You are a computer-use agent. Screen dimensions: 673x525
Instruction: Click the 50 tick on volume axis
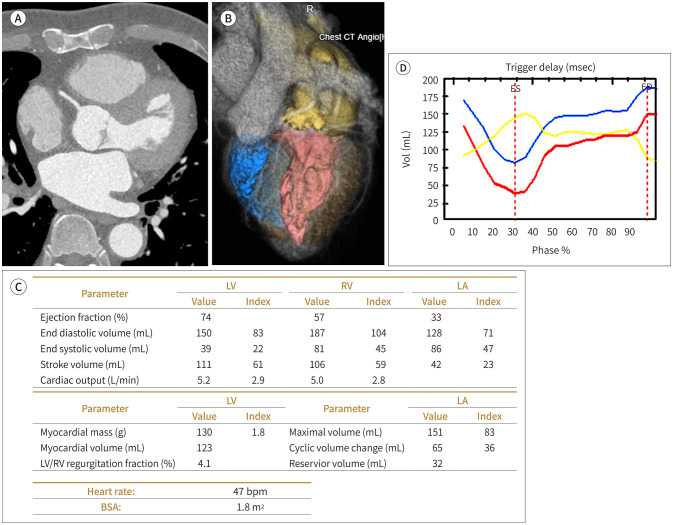click(433, 185)
